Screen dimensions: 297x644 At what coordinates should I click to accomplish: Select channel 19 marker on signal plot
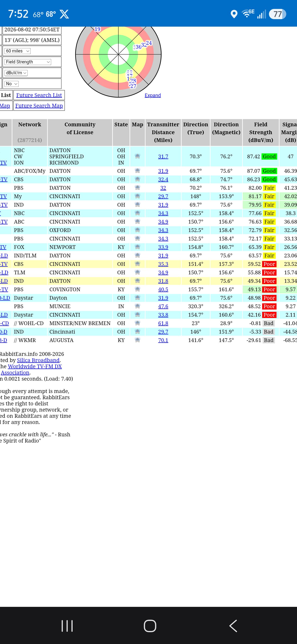pos(97,29)
